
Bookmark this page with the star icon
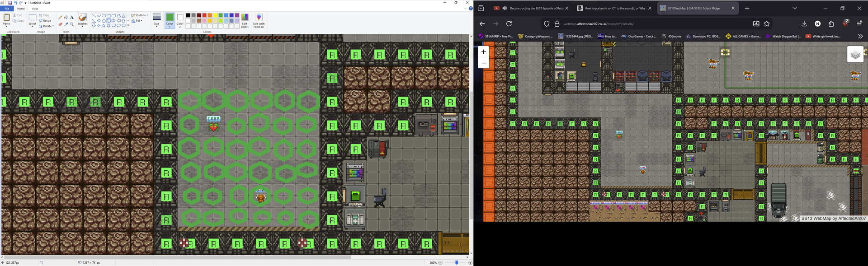tap(767, 24)
